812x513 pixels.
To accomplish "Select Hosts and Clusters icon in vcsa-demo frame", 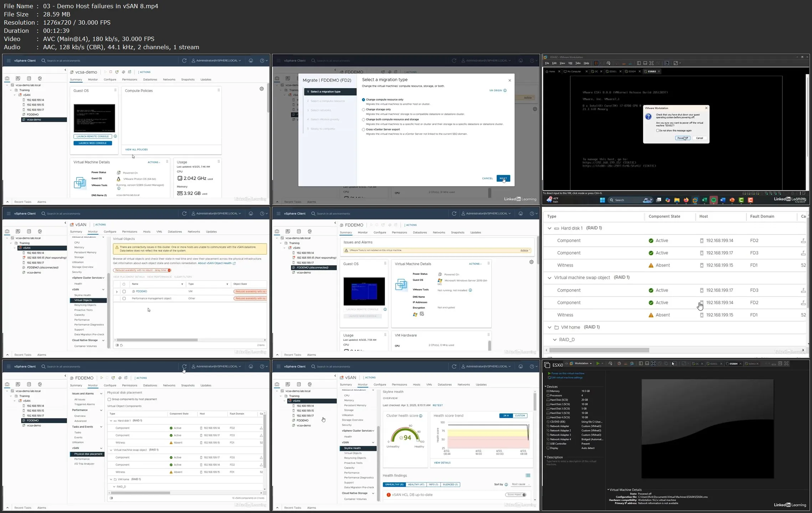I will 7,78.
